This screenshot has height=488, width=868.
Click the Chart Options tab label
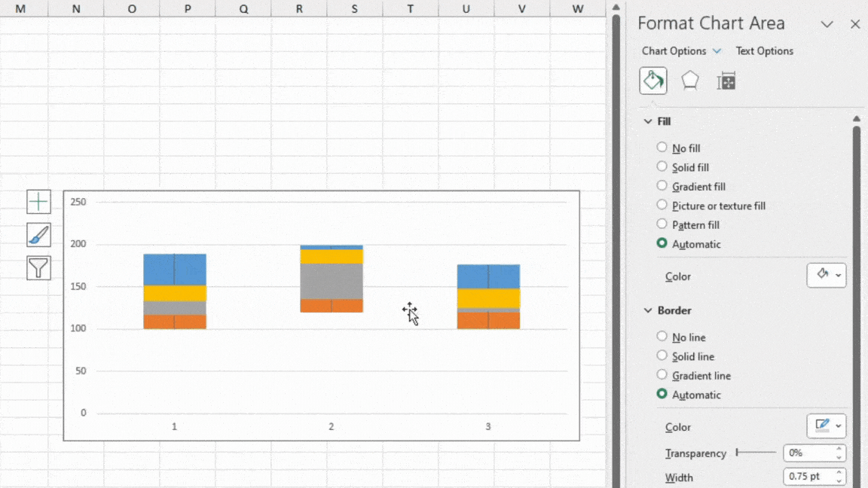673,50
